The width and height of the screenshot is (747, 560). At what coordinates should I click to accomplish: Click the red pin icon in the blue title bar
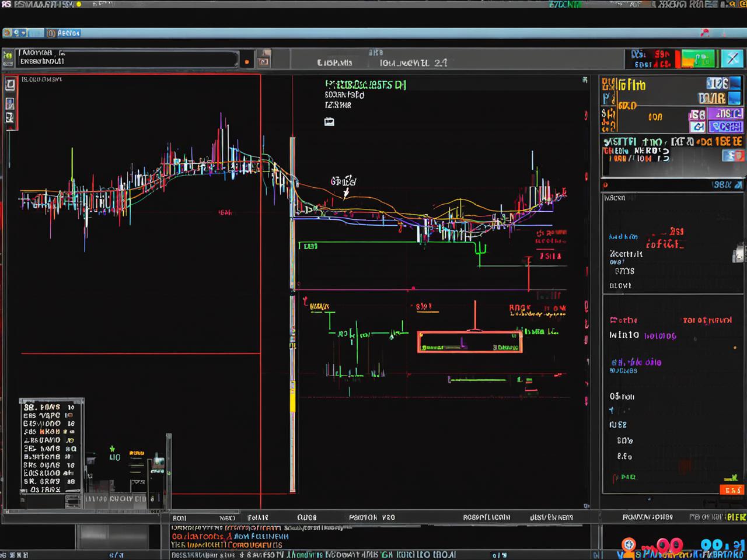(705, 33)
